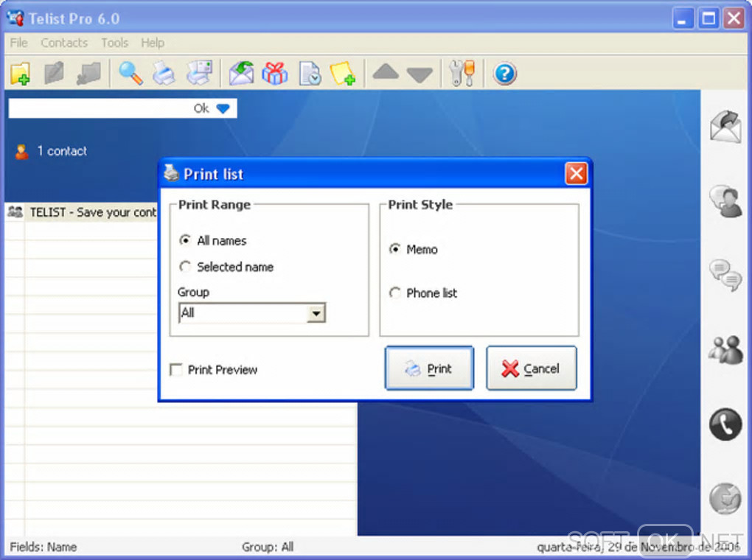Click the send email envelope toolbar icon

click(241, 74)
